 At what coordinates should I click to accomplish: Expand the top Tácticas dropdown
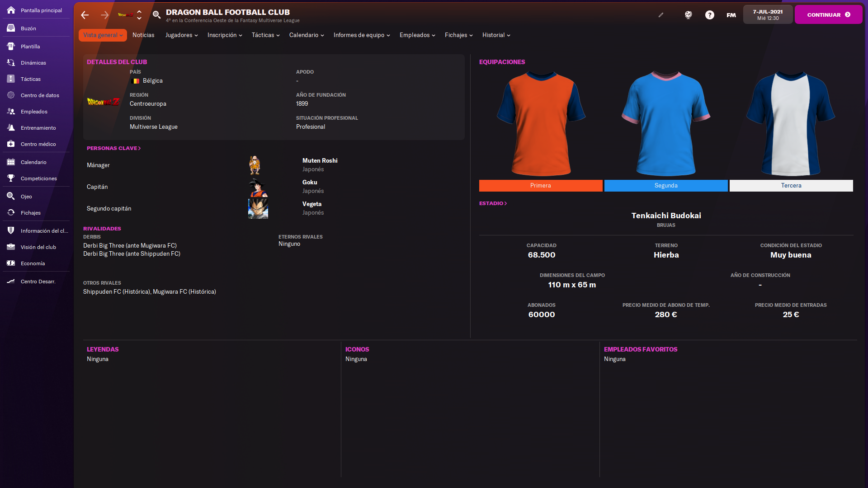(265, 35)
